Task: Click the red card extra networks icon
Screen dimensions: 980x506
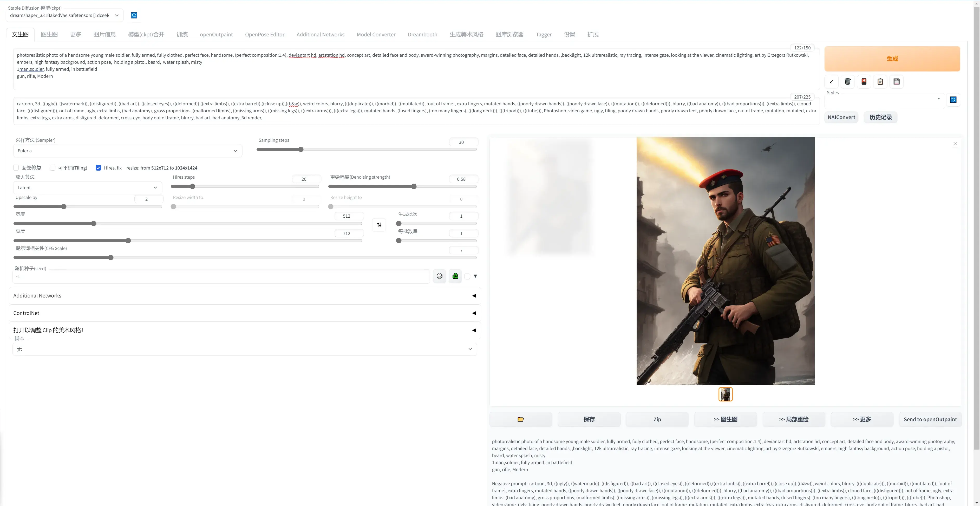Action: (864, 81)
